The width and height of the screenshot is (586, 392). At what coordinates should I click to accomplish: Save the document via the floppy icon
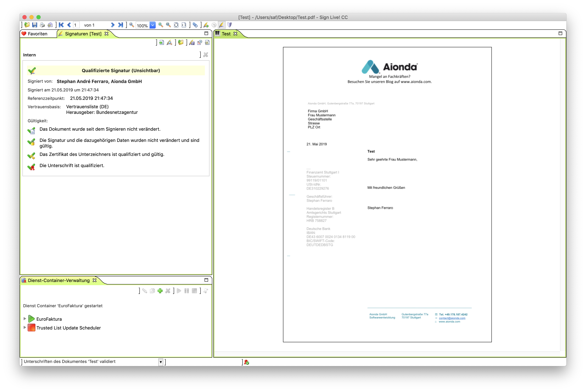[x=35, y=25]
